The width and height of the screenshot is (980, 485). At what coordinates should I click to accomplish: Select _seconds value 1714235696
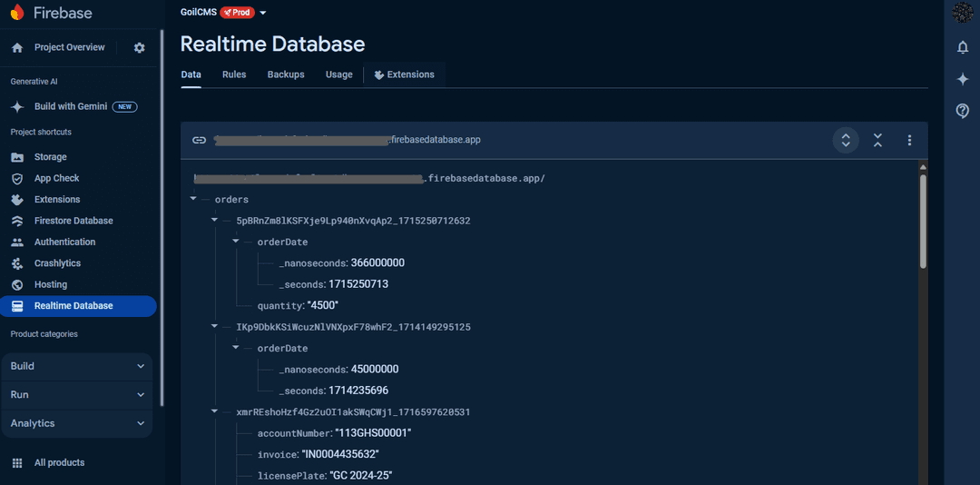tap(358, 391)
